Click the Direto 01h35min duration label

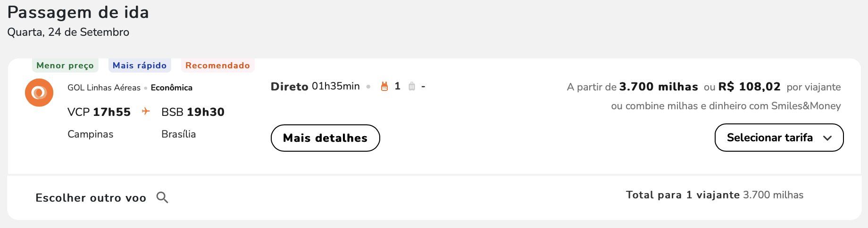pos(315,86)
